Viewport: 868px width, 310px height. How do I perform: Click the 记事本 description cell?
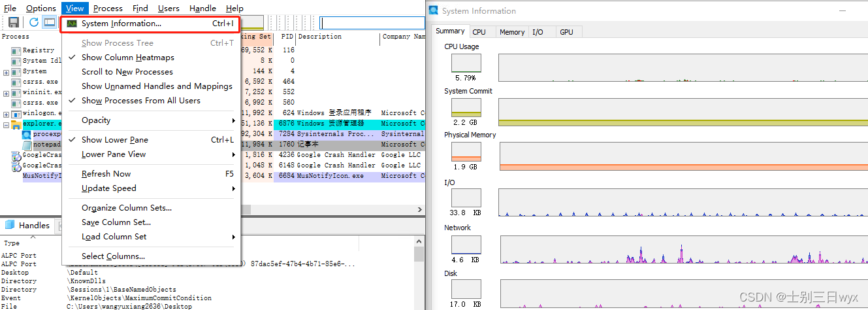(308, 145)
